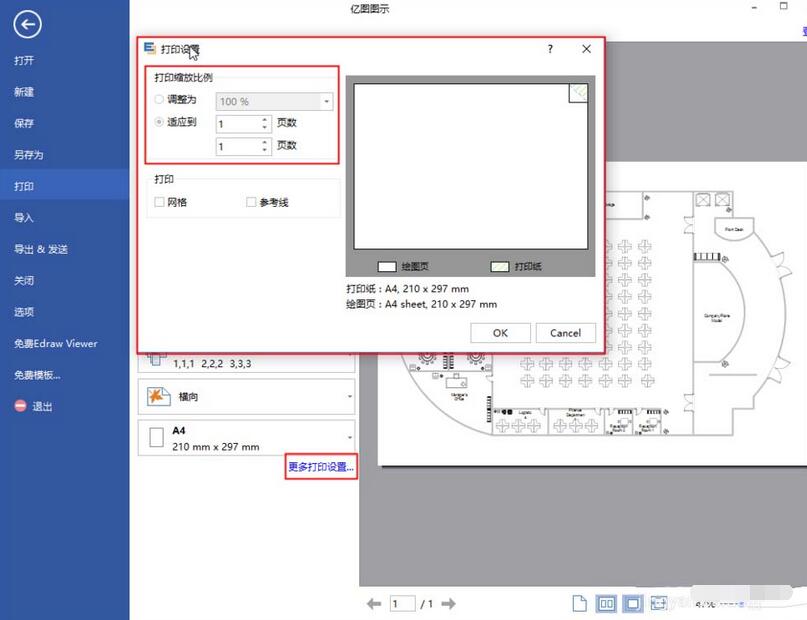Select the 适应到 radio button
The height and width of the screenshot is (620, 807).
[159, 122]
